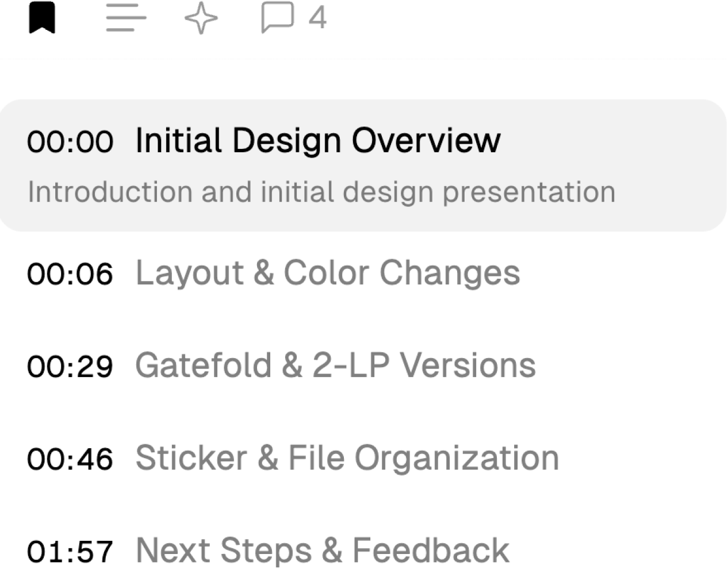This screenshot has height=577, width=728.
Task: Skip to the 00:46 timestamp
Action: (70, 460)
